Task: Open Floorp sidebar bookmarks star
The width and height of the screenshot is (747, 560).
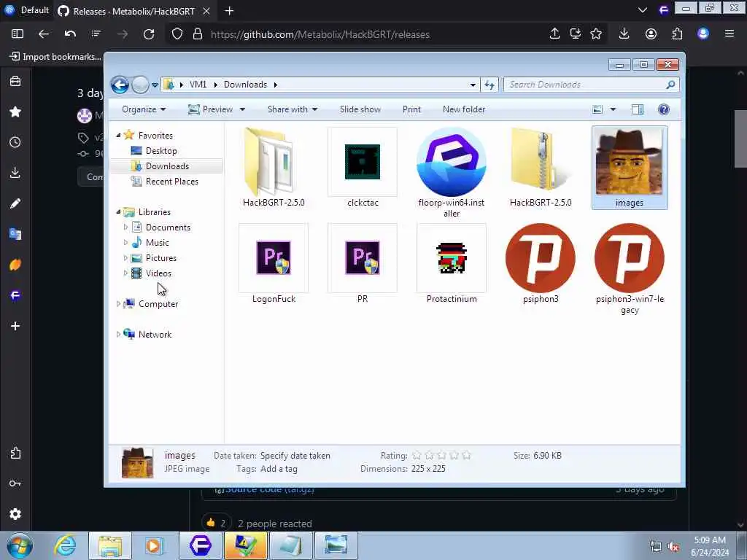Action: point(15,112)
